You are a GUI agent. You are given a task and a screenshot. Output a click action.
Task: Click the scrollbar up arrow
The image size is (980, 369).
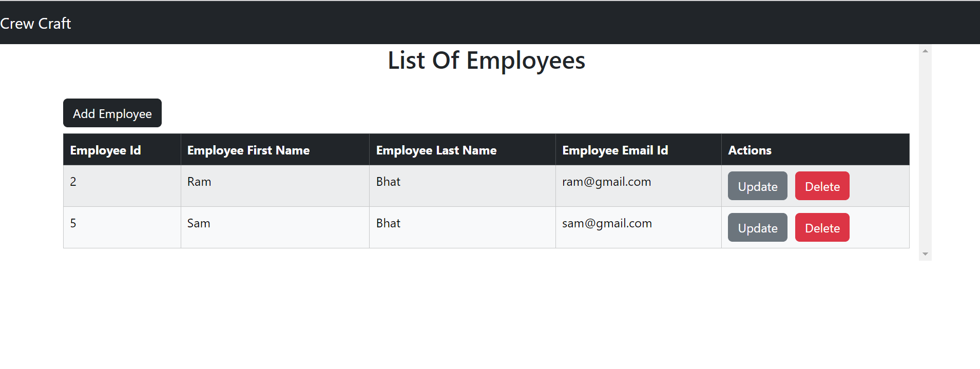point(925,51)
